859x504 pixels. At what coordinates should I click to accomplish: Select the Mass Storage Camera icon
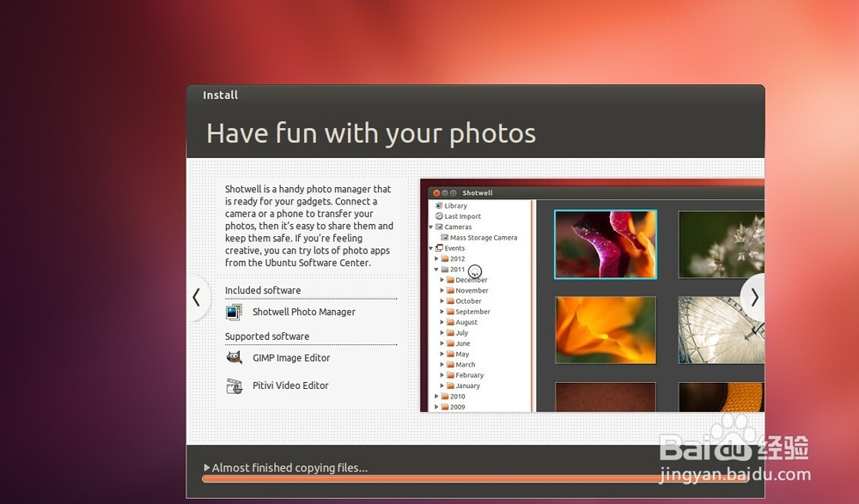(x=447, y=237)
